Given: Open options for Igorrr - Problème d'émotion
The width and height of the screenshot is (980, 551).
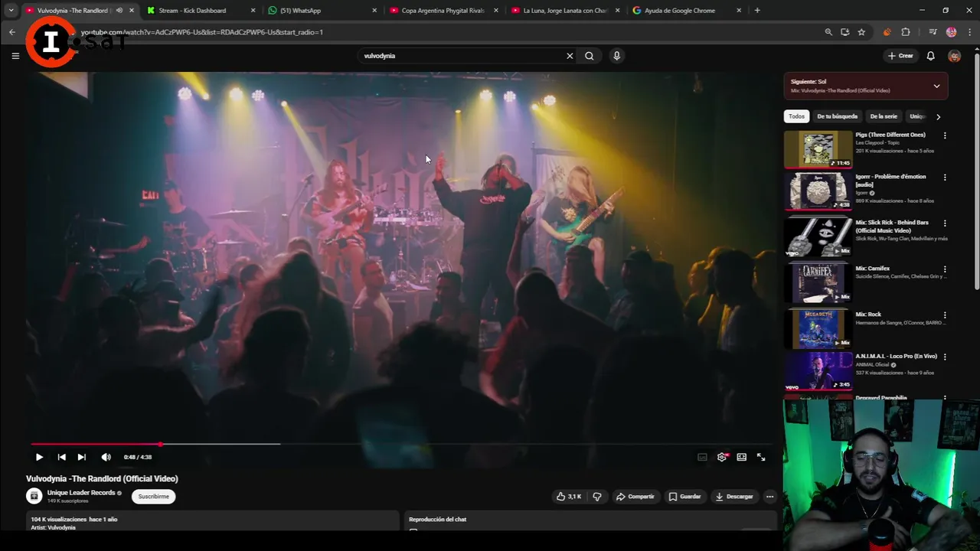Looking at the screenshot, I should pos(945,178).
